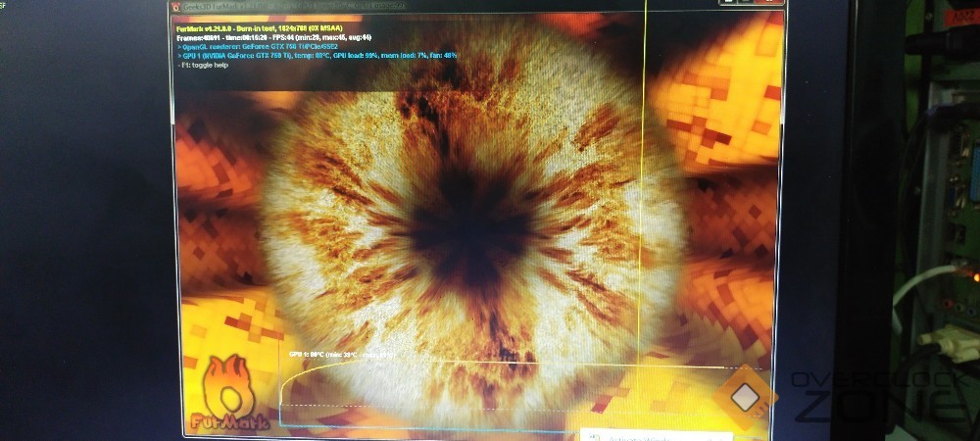Click the FurMark app icon in title bar
Image resolution: width=980 pixels, height=441 pixels.
(176, 7)
